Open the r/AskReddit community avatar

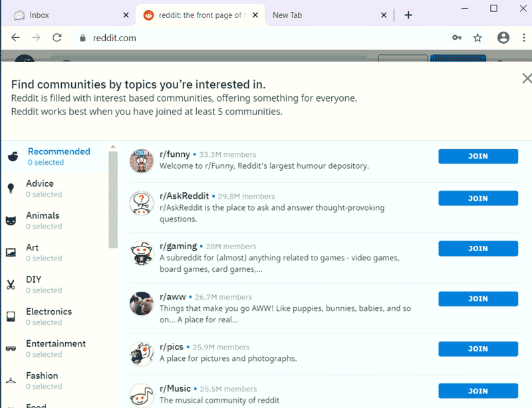pos(142,203)
